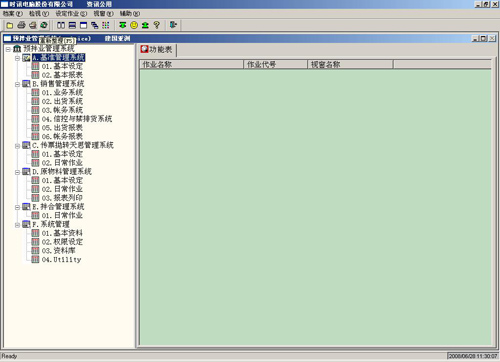This screenshot has height=362, width=500.
Task: Select 06. 帐务报表 tree item
Action: click(x=62, y=136)
